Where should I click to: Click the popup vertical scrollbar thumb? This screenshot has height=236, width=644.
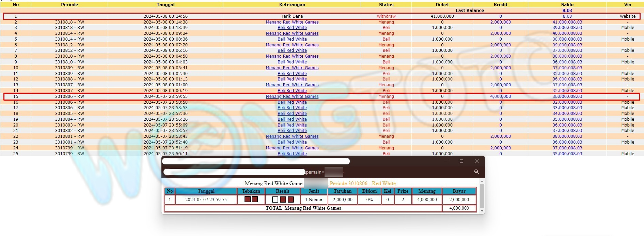[x=482, y=196]
